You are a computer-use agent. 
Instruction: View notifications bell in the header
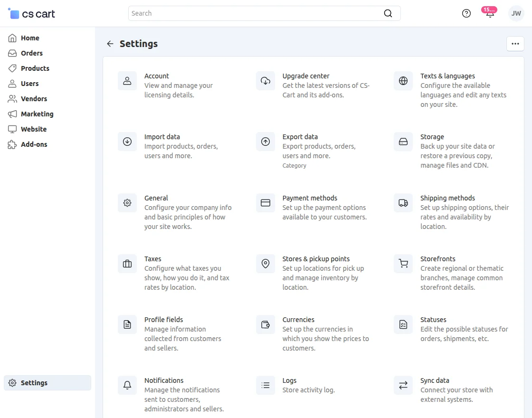[x=490, y=13]
